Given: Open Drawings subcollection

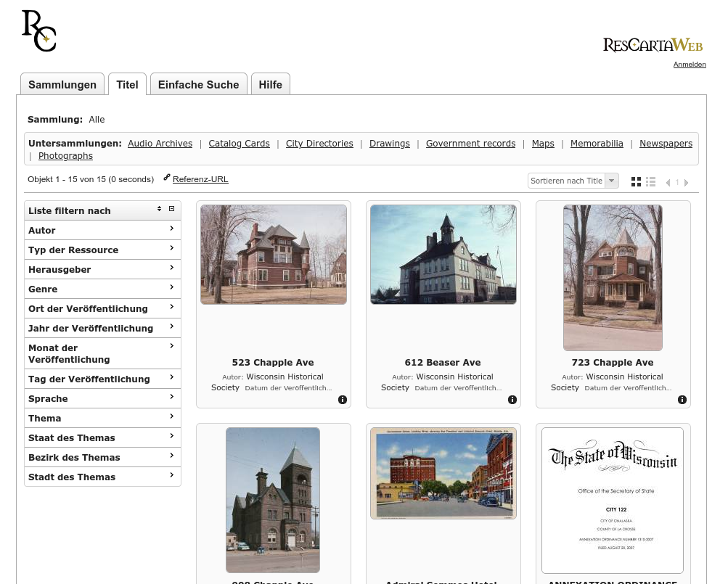Looking at the screenshot, I should [390, 144].
